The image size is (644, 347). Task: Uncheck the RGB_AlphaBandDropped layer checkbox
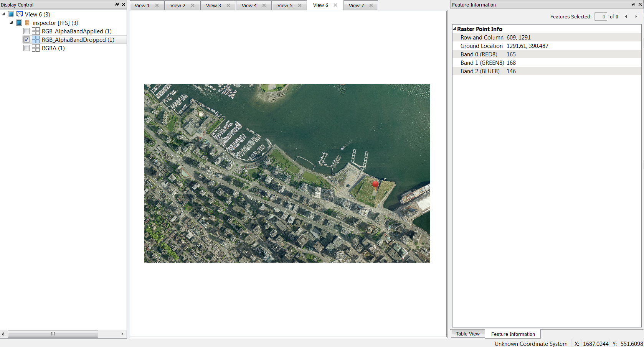tap(26, 39)
